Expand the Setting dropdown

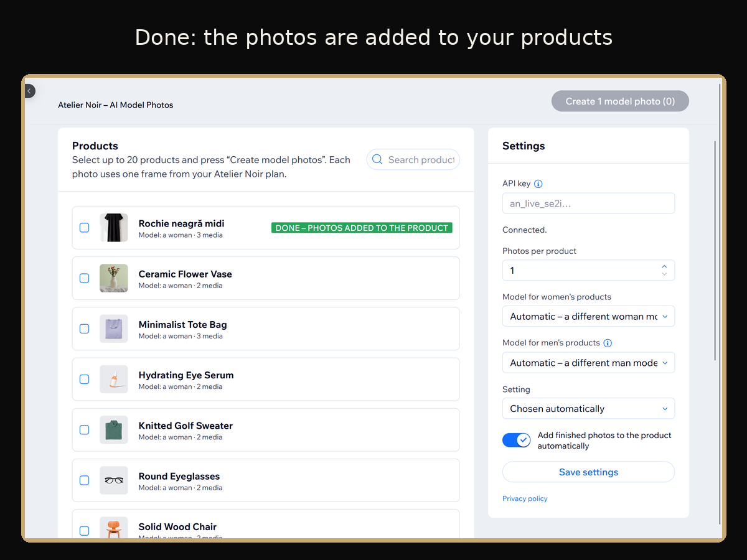coord(588,409)
